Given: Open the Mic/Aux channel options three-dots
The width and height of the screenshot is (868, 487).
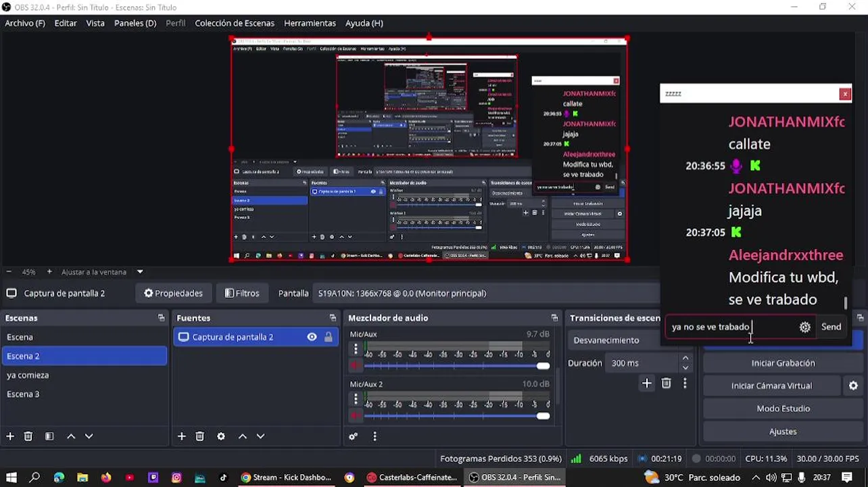Looking at the screenshot, I should (x=356, y=349).
